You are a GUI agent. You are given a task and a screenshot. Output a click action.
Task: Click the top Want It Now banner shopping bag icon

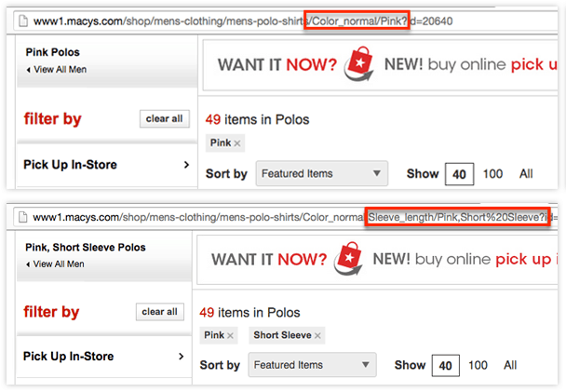coord(359,63)
